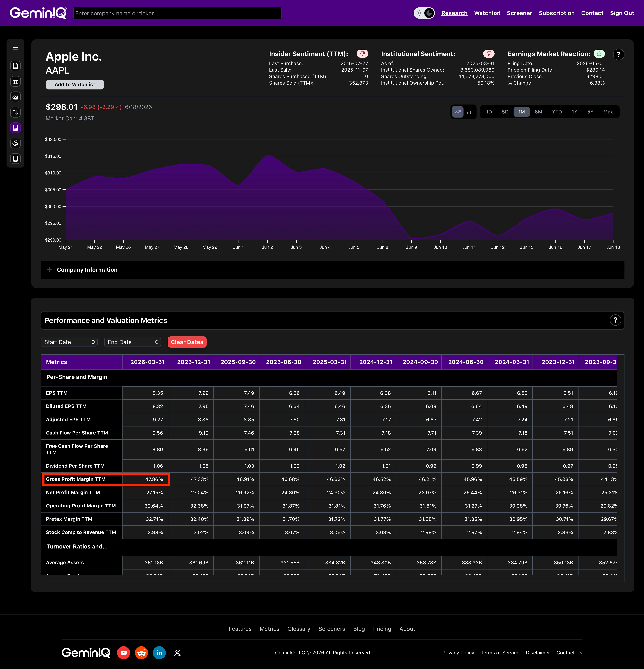
Task: Open the hamburger menu in the sidebar
Action: point(15,49)
